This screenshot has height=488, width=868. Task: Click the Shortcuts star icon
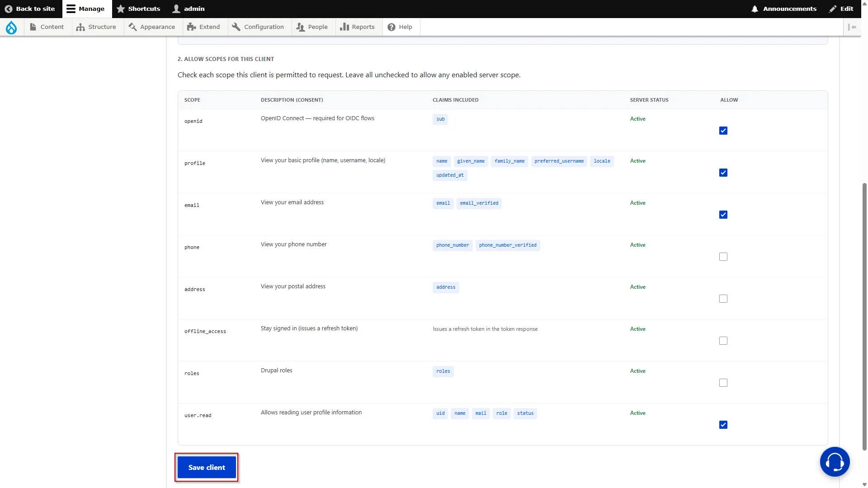(121, 9)
